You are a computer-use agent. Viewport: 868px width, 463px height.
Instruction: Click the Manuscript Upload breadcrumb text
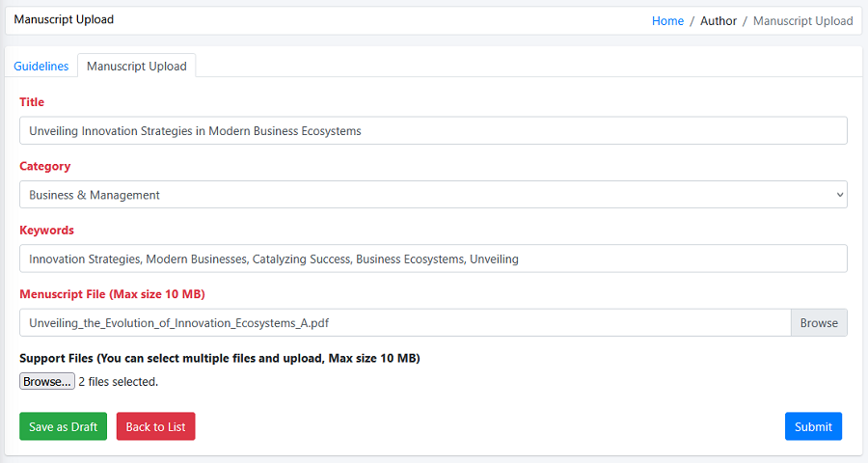[x=802, y=21]
